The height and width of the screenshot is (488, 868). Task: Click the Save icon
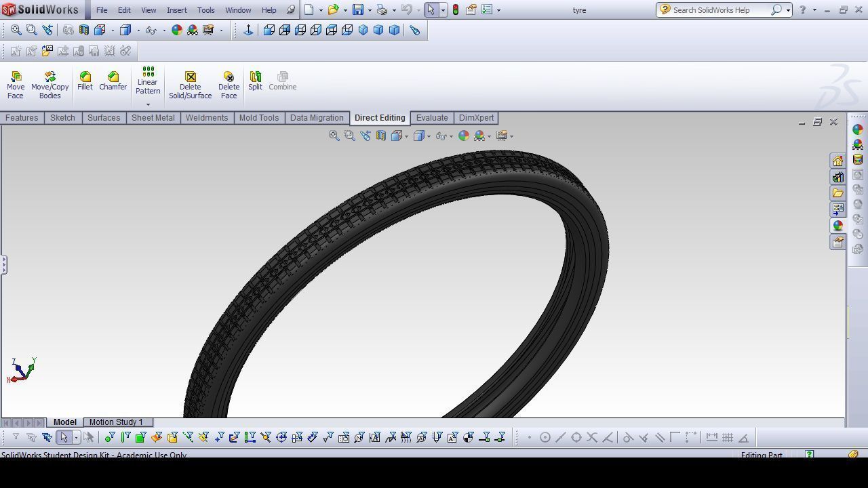pyautogui.click(x=357, y=10)
